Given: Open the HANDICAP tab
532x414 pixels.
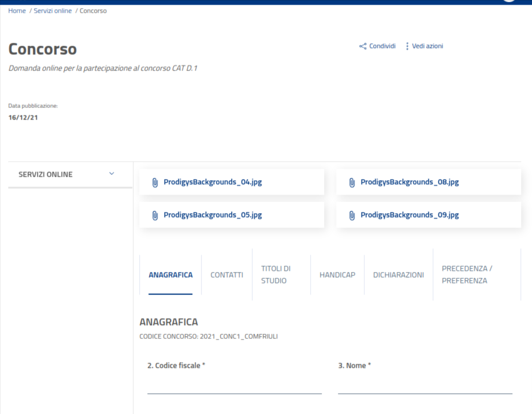Looking at the screenshot, I should [337, 275].
